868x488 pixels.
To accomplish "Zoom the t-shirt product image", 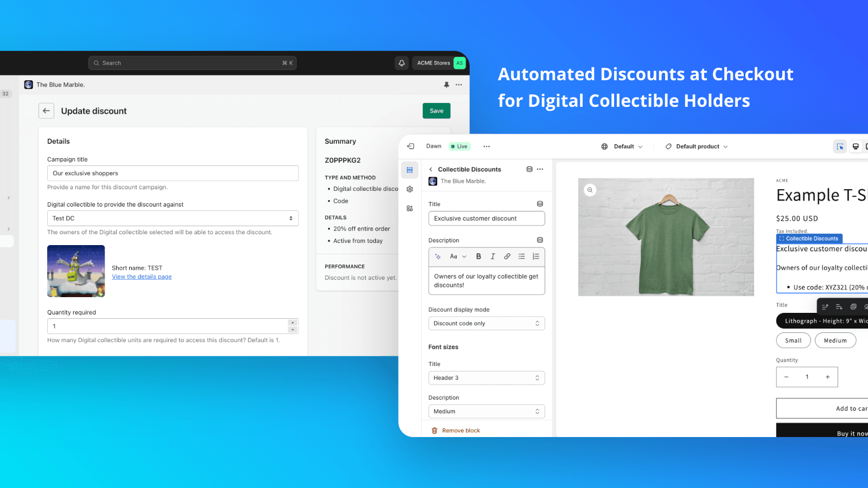I will click(590, 190).
